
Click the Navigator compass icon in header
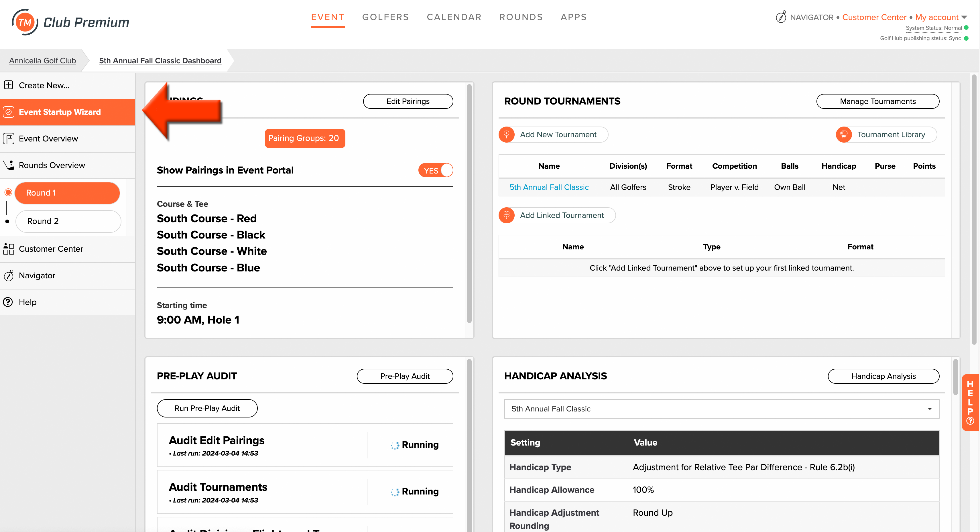[x=781, y=17]
